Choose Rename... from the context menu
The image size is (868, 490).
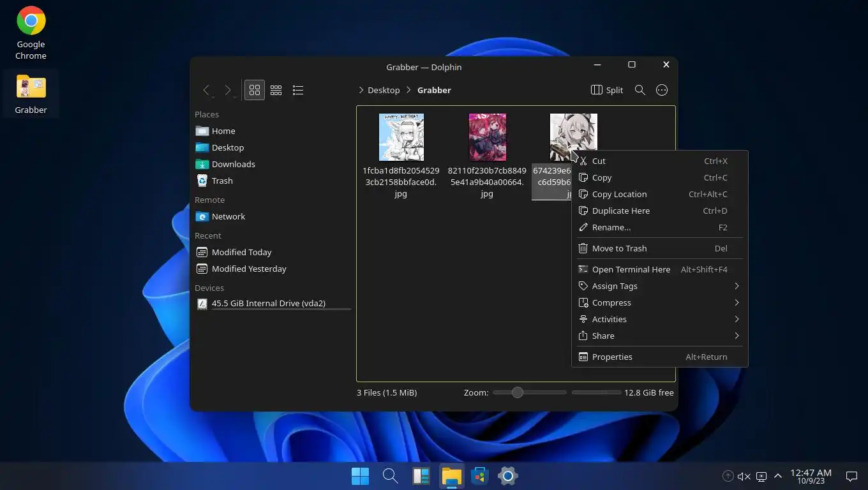[x=659, y=227]
